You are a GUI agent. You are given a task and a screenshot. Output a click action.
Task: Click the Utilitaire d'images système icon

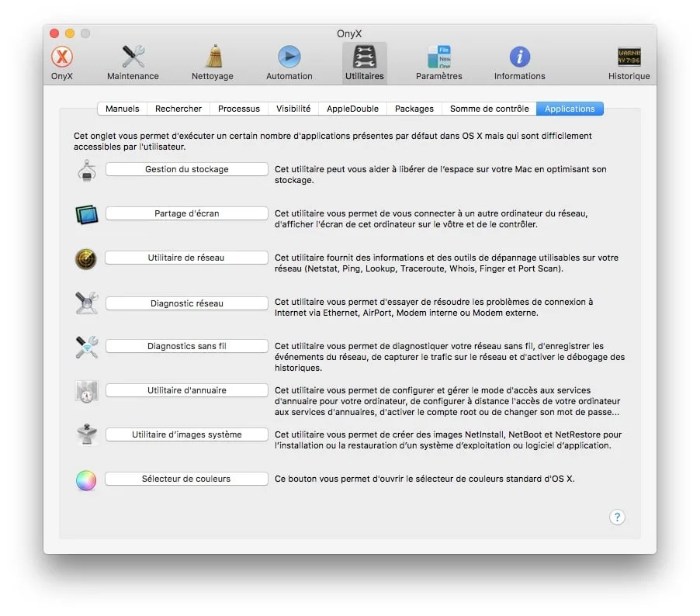click(x=87, y=434)
